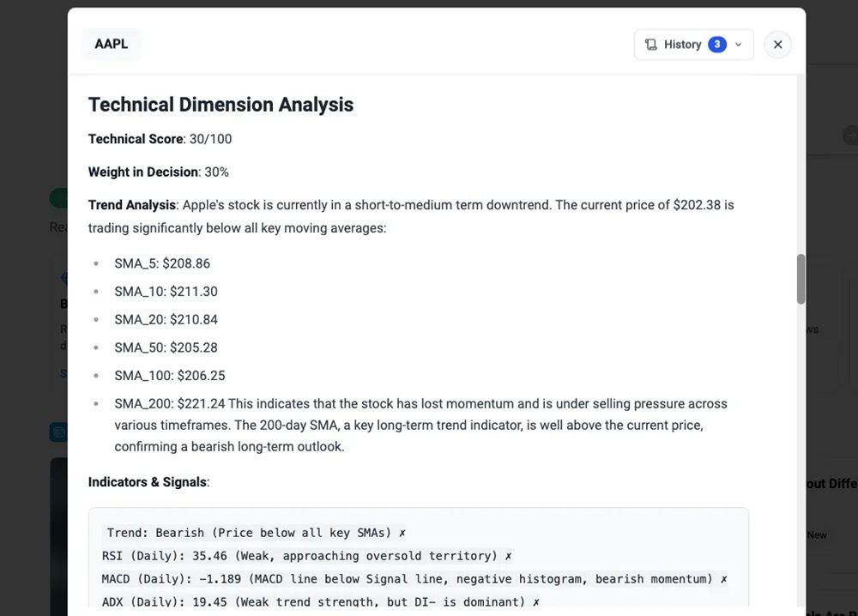Select the SMA_5 $208.86 list item
The width and height of the screenshot is (858, 616).
click(x=162, y=263)
